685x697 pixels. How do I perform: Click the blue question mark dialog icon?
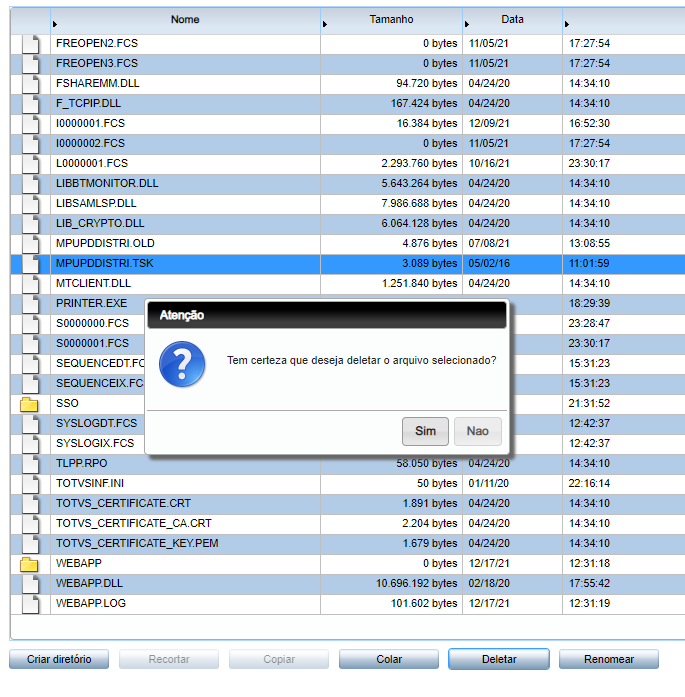click(182, 364)
